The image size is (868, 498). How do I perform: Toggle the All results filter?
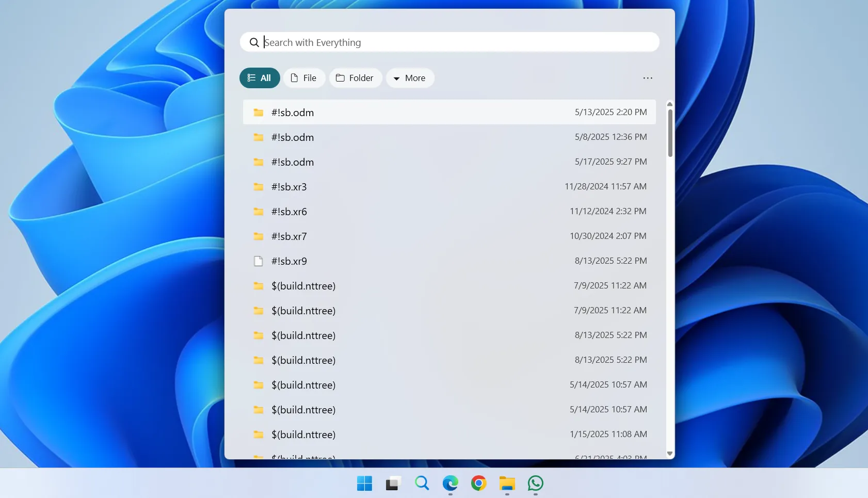point(260,78)
